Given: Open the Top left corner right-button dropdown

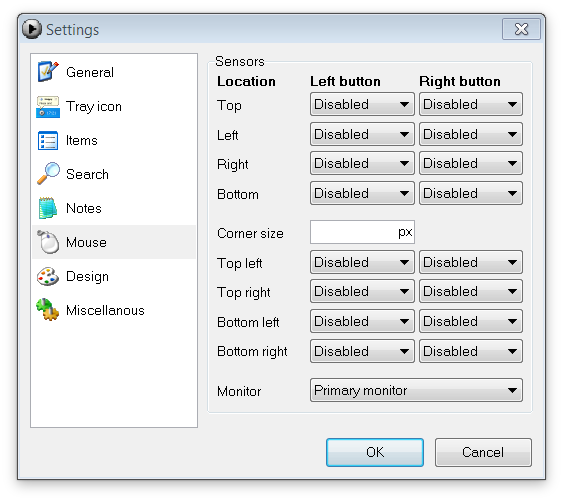Looking at the screenshot, I should (x=471, y=262).
